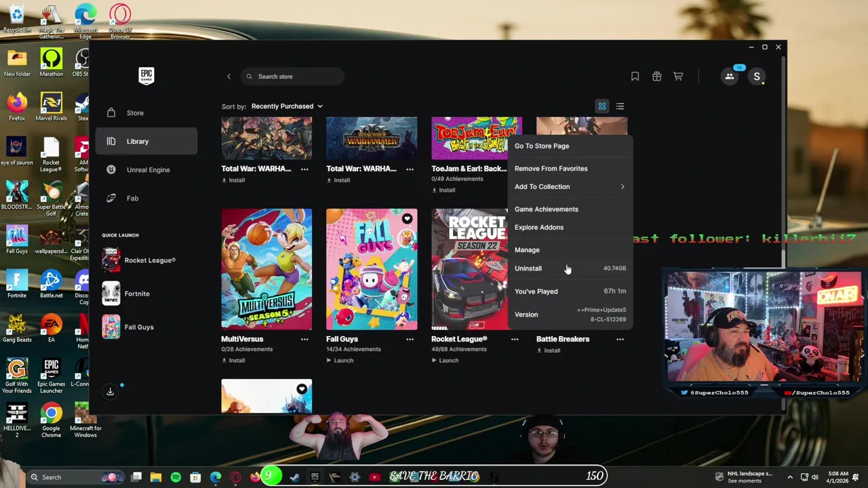Click "14/34 Achievements" under Fall Guys
The width and height of the screenshot is (868, 488).
tap(353, 350)
